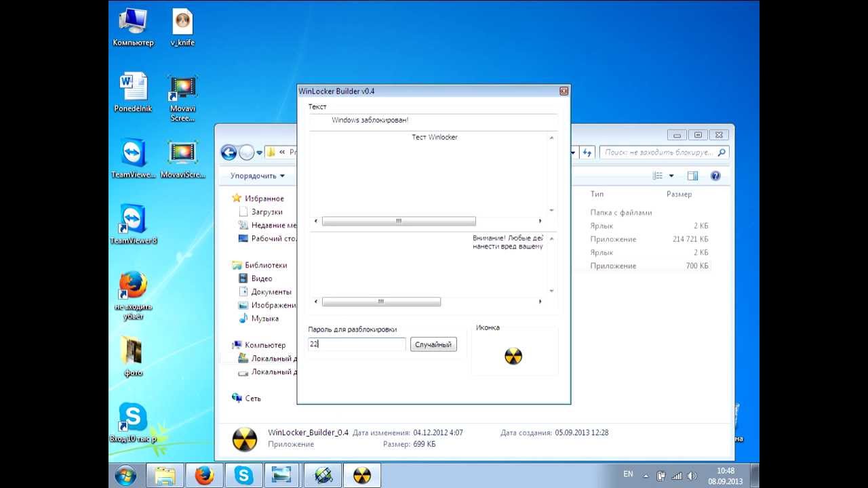Select Избранное in Explorer sidebar
The width and height of the screenshot is (868, 488).
coord(258,199)
